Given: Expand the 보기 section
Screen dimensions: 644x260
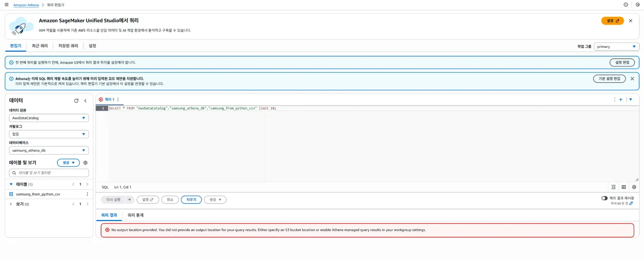Looking at the screenshot, I should click(x=11, y=204).
